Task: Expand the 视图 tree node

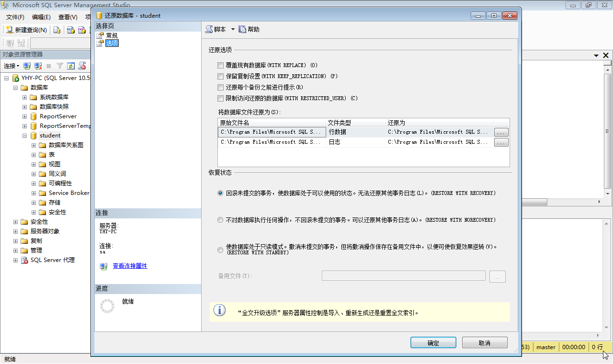Action: [34, 164]
